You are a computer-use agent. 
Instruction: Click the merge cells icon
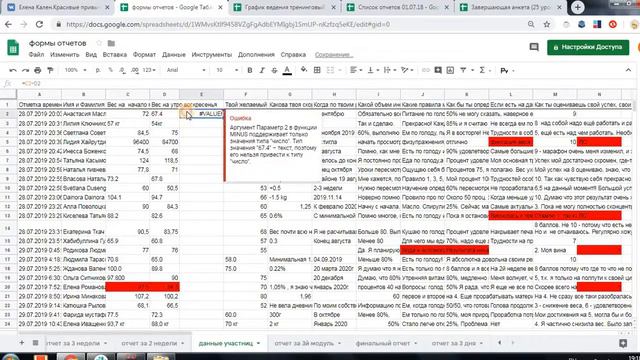[x=330, y=70]
